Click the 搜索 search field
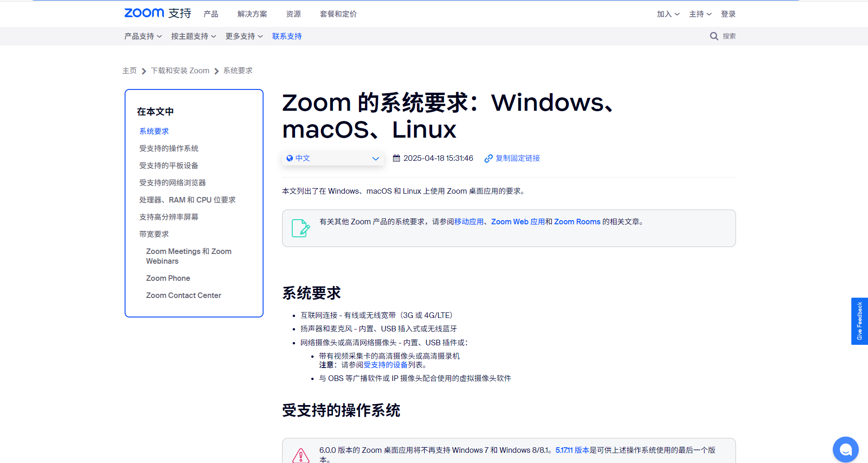Viewport: 868px width, 463px height. [729, 36]
